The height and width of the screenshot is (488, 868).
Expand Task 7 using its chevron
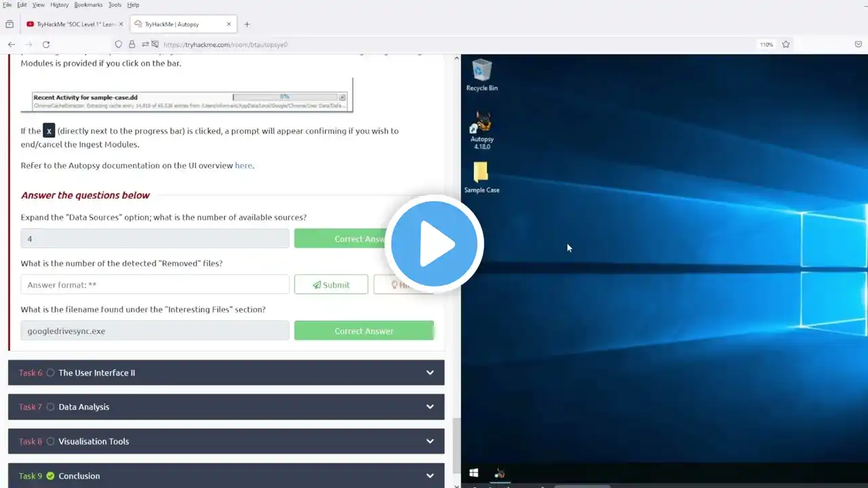tap(430, 407)
